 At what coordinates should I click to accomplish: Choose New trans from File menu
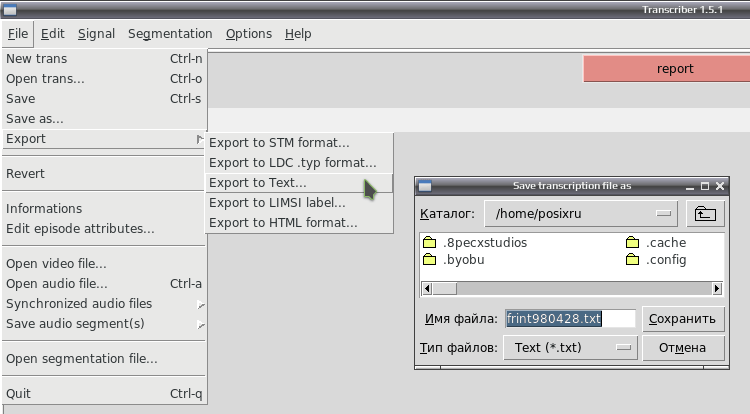pyautogui.click(x=104, y=59)
